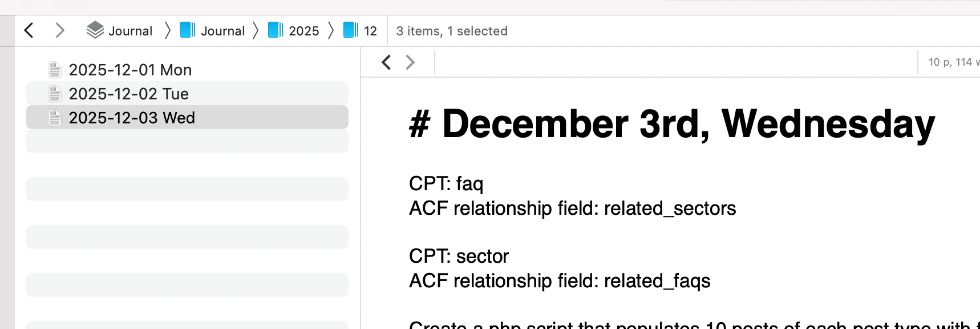This screenshot has height=329, width=980.
Task: Click the chevron just before the 2025 group
Action: [256, 30]
